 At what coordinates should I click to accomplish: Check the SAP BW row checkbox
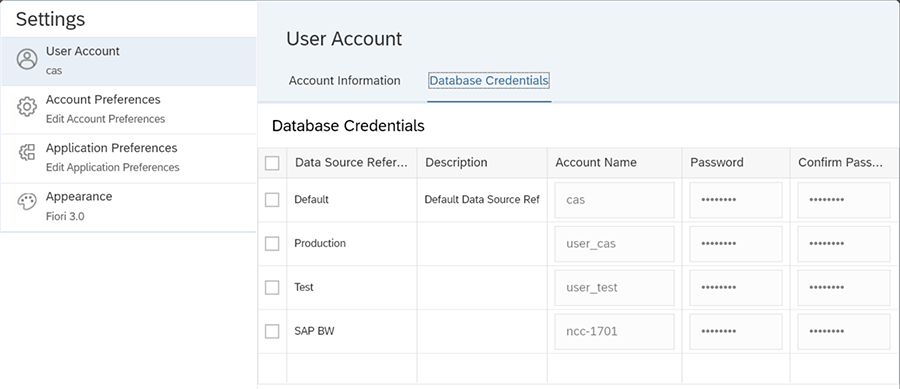272,332
